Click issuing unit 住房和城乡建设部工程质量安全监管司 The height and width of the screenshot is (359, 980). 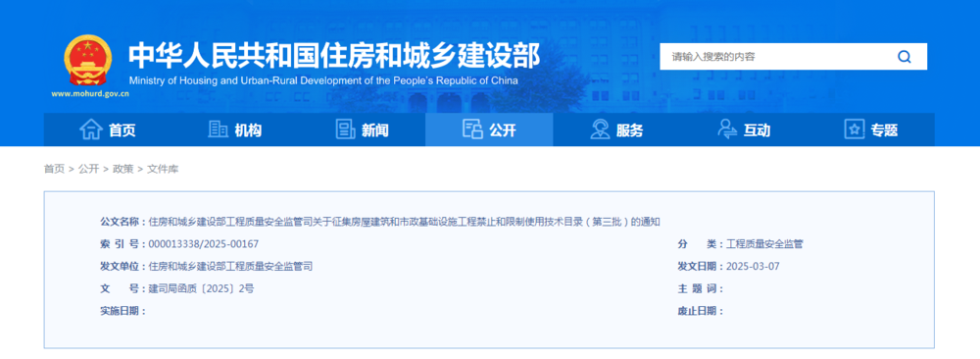click(x=230, y=267)
